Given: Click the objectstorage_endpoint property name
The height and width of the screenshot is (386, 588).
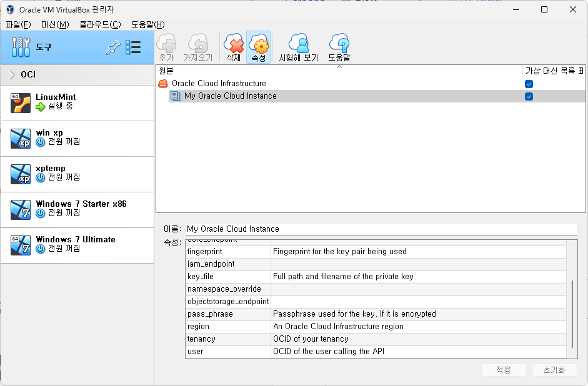Looking at the screenshot, I should coord(228,302).
